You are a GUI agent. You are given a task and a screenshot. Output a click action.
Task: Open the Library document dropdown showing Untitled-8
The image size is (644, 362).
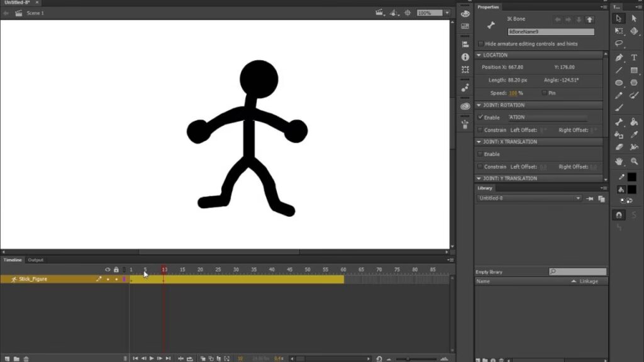click(577, 199)
